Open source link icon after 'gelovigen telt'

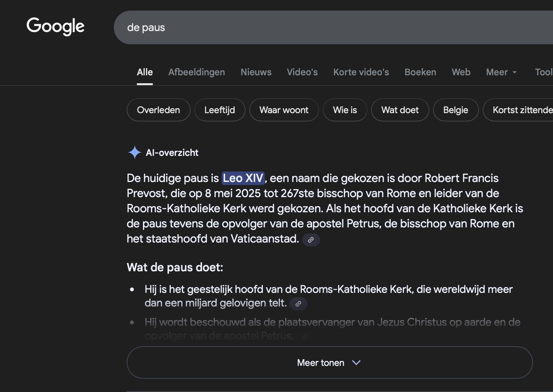[x=298, y=304]
